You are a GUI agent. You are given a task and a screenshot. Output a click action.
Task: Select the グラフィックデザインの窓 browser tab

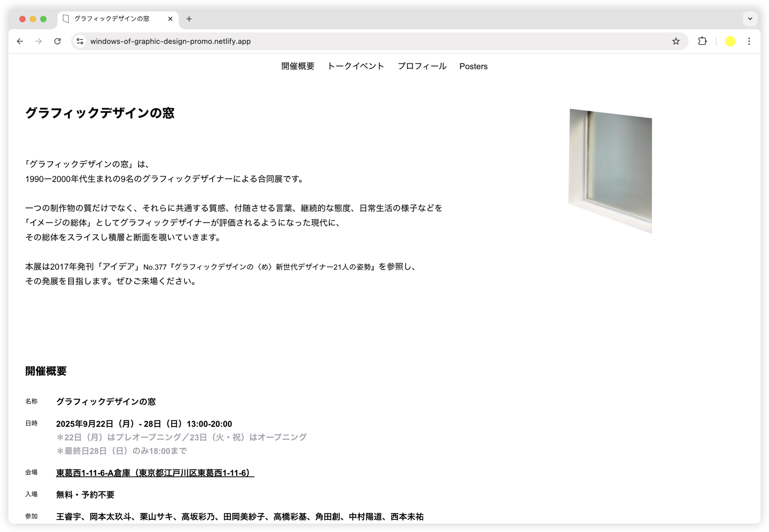[x=118, y=19]
